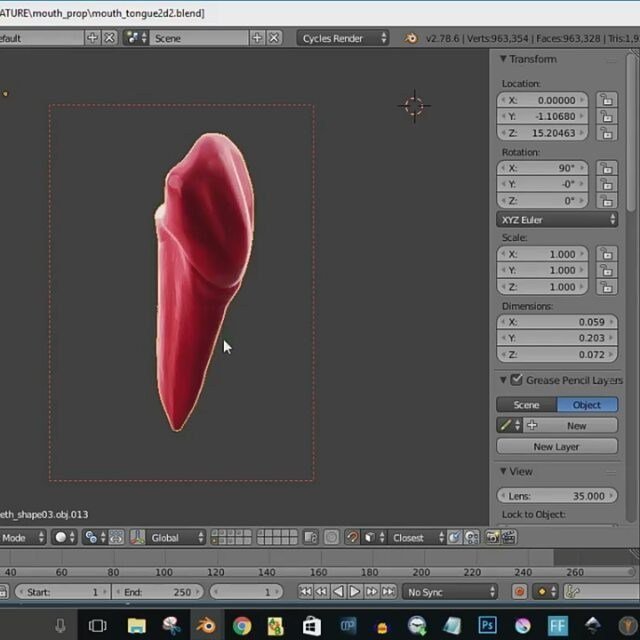
Task: Open Photoshop from the taskbar
Action: (487, 625)
